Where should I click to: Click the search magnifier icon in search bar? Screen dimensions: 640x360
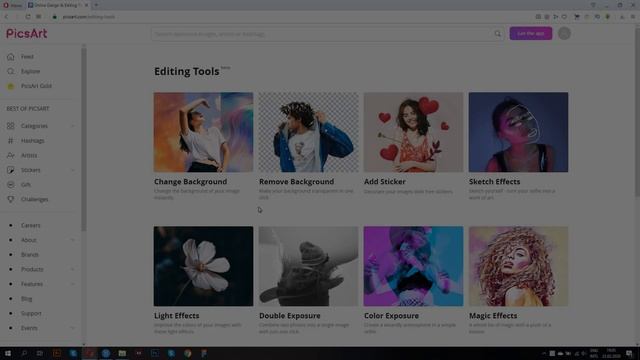click(x=498, y=34)
